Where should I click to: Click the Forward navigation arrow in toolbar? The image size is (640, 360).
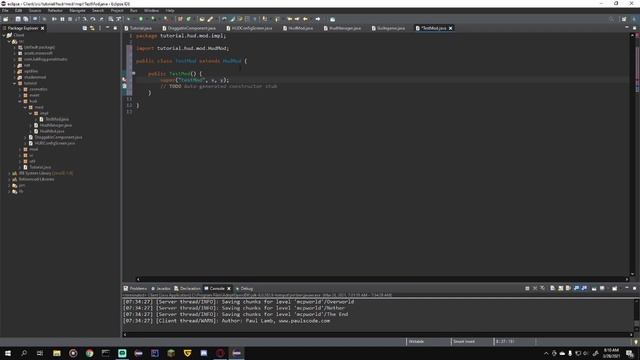(318, 19)
